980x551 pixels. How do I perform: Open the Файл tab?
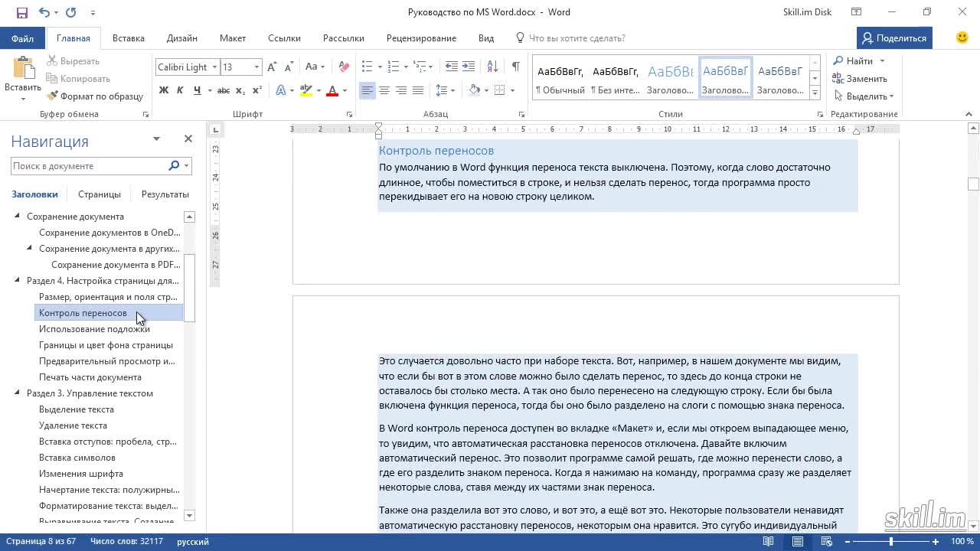22,38
